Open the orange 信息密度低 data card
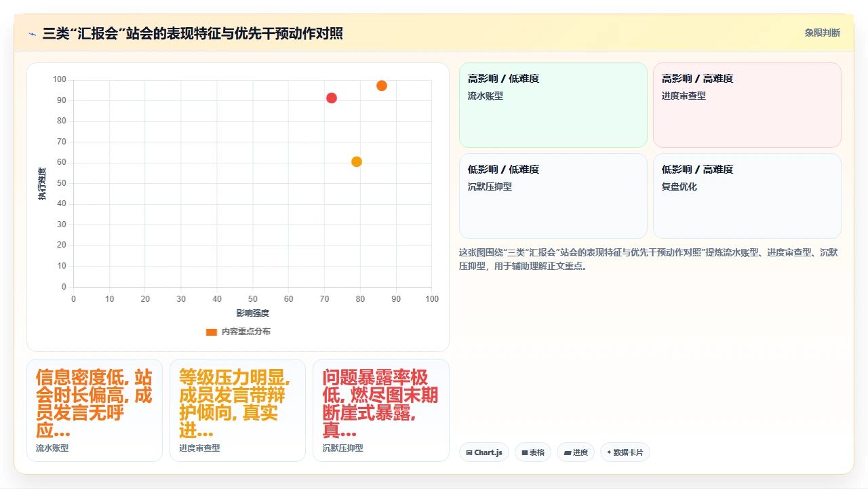 click(94, 410)
